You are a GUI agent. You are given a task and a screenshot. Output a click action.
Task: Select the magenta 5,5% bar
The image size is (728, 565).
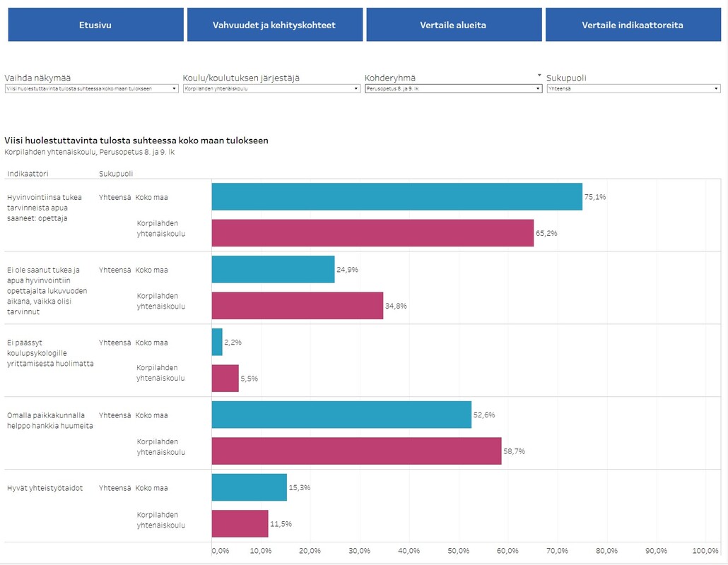[225, 379]
